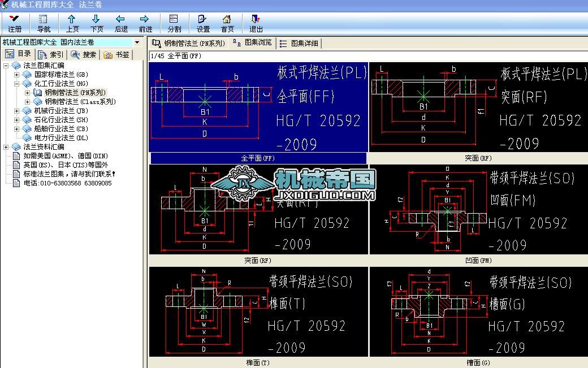The width and height of the screenshot is (588, 368).
Task: Open the 导航 navigation toolbar button
Action: click(44, 23)
